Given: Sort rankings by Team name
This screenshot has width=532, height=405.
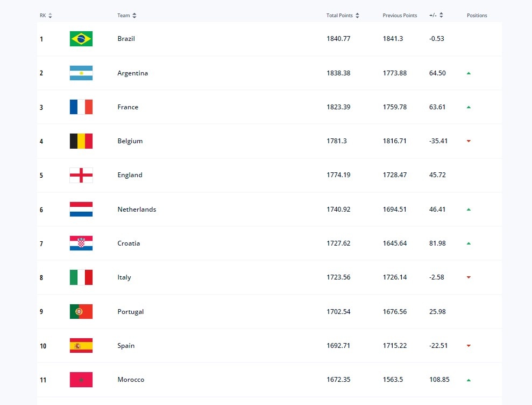Looking at the screenshot, I should click(134, 16).
